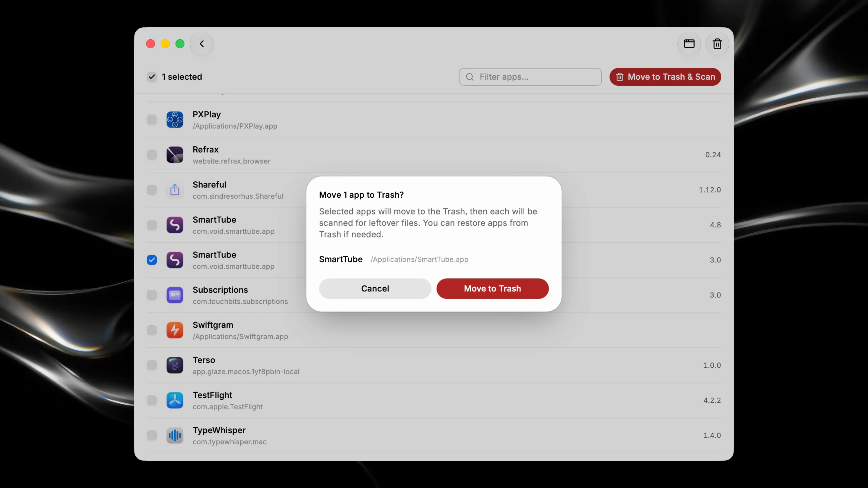Open the window view icon in toolbar
868x488 pixels.
(689, 44)
